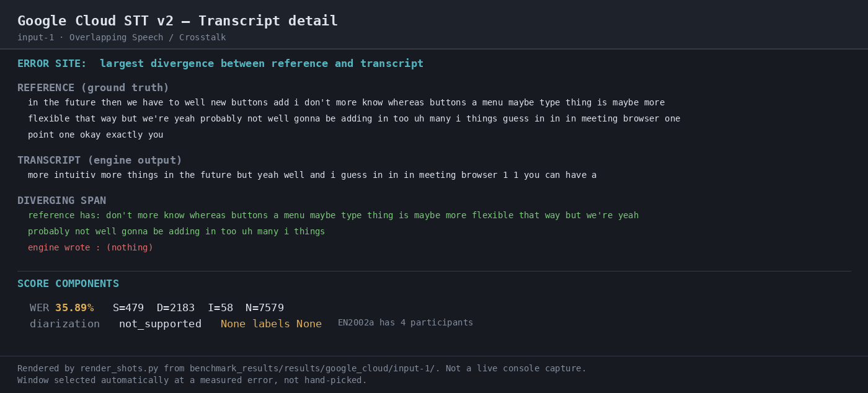The width and height of the screenshot is (868, 393).
Task: Click the WER value '35.89%'
Action: tap(74, 308)
